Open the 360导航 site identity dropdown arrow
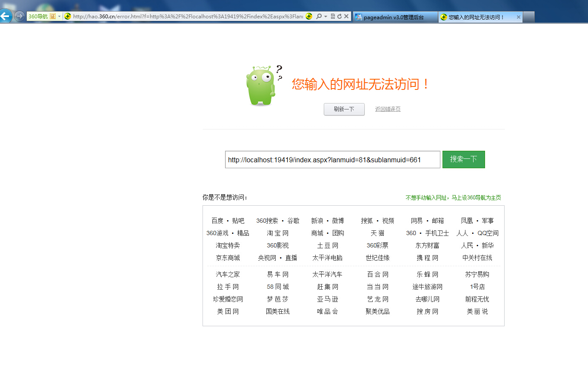Image resolution: width=588 pixels, height=388 pixels. click(59, 17)
